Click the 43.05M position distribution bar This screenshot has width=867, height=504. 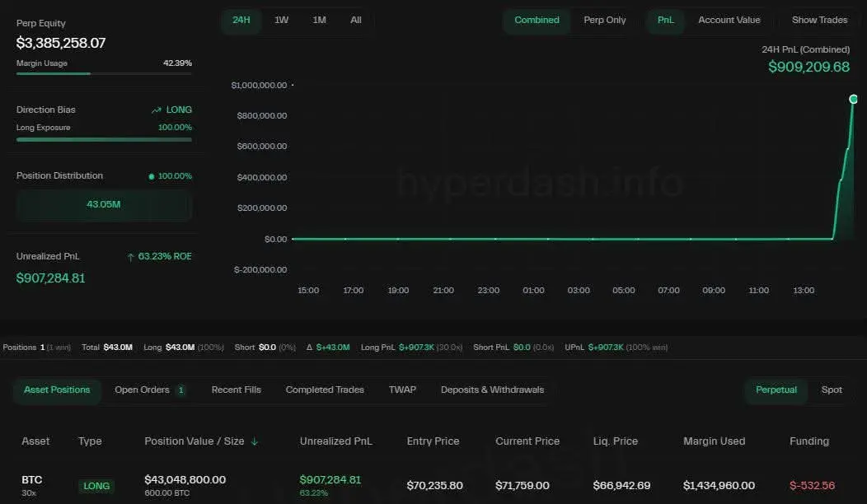(104, 204)
